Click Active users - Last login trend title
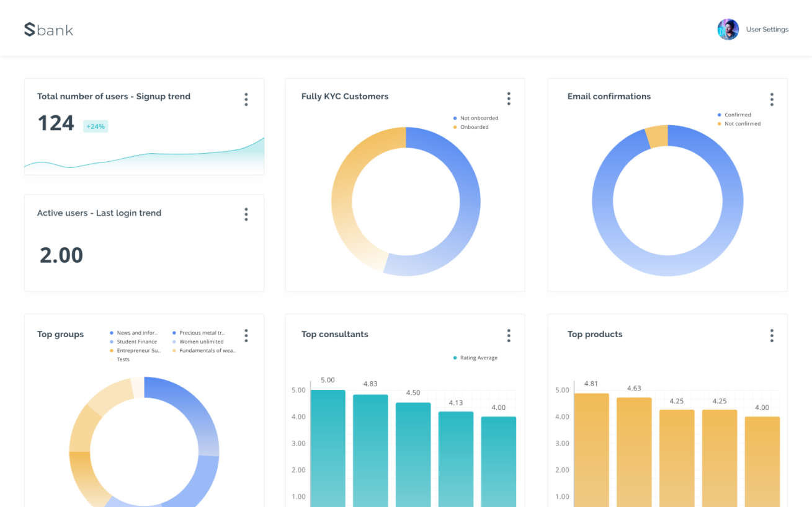This screenshot has width=812, height=507. click(99, 213)
